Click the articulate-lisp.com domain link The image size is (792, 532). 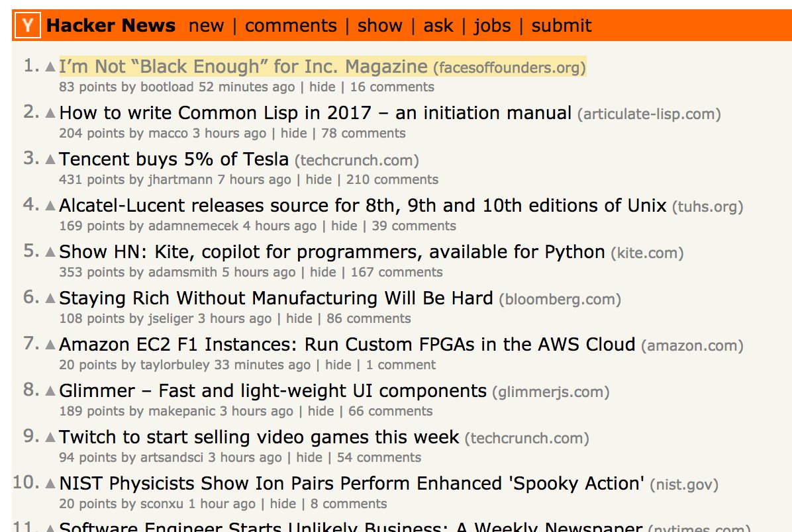click(x=649, y=114)
